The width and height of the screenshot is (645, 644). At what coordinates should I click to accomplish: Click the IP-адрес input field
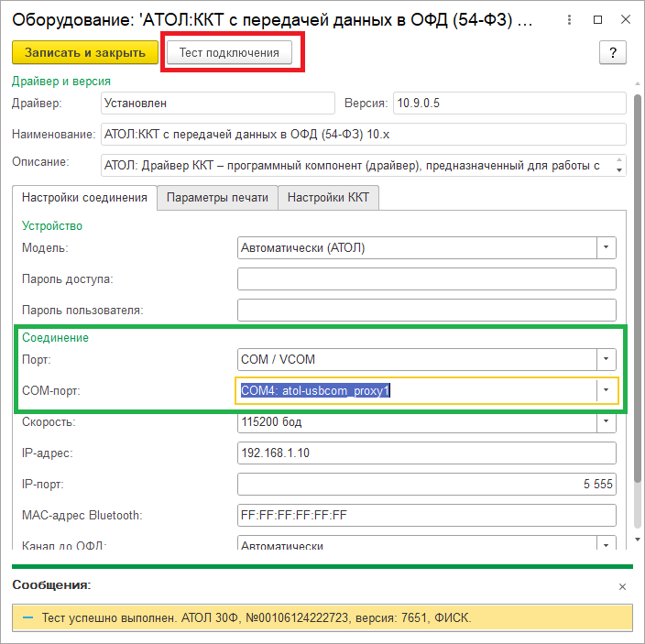point(426,453)
